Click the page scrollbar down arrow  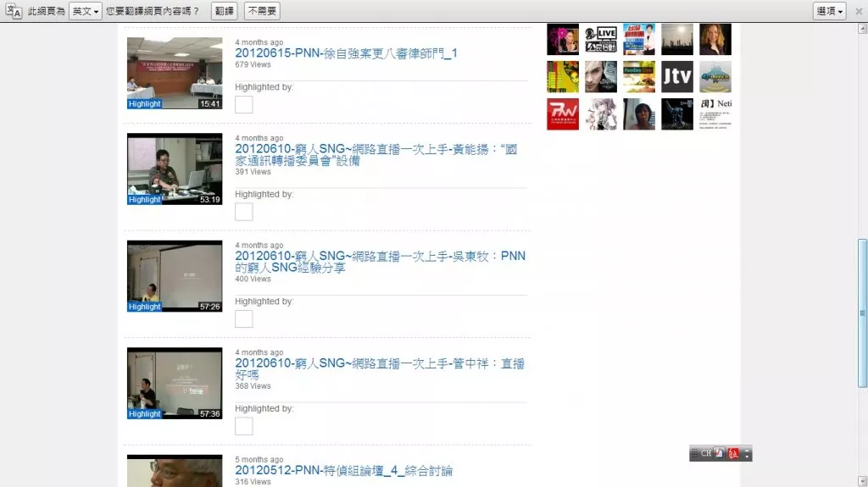(862, 481)
